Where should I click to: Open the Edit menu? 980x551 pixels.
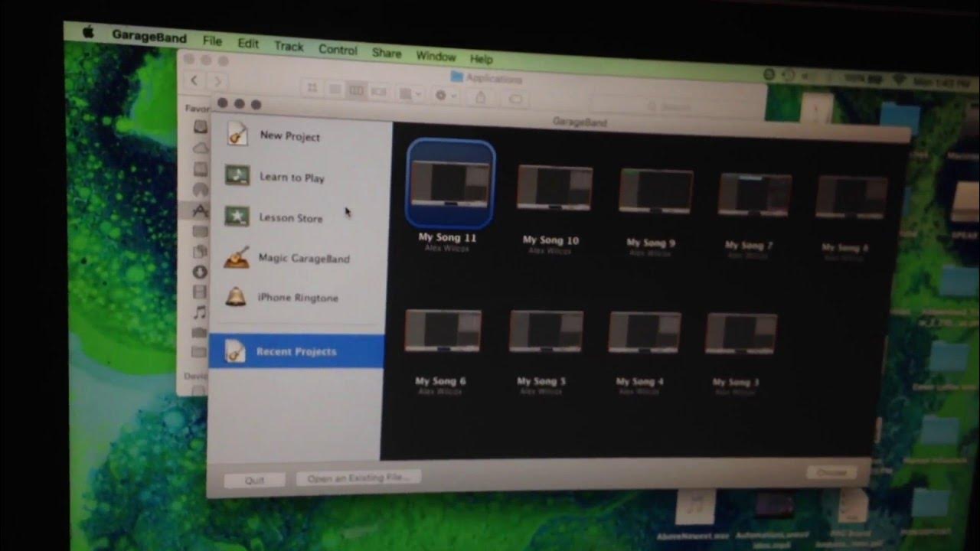[x=248, y=44]
